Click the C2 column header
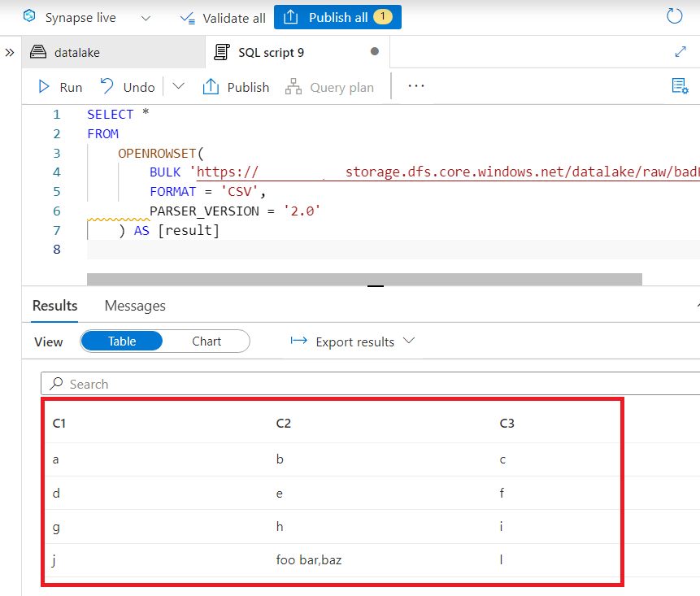The image size is (700, 596). coord(283,424)
